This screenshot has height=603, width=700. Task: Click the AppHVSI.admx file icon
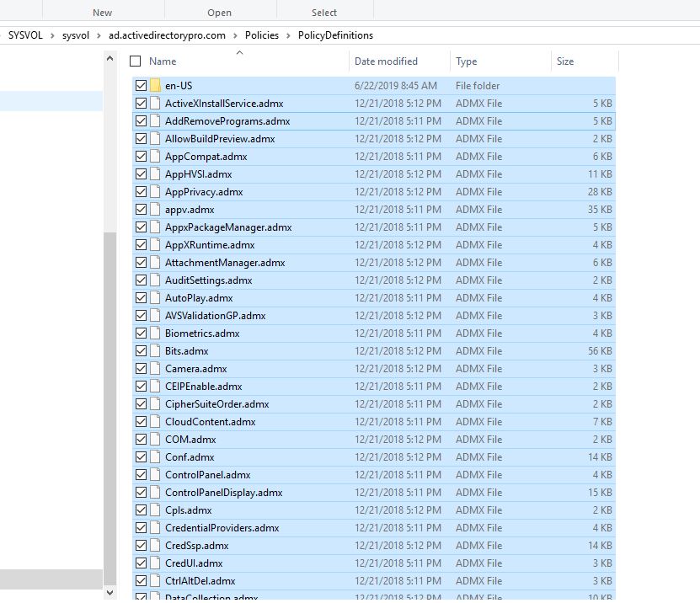pos(155,174)
